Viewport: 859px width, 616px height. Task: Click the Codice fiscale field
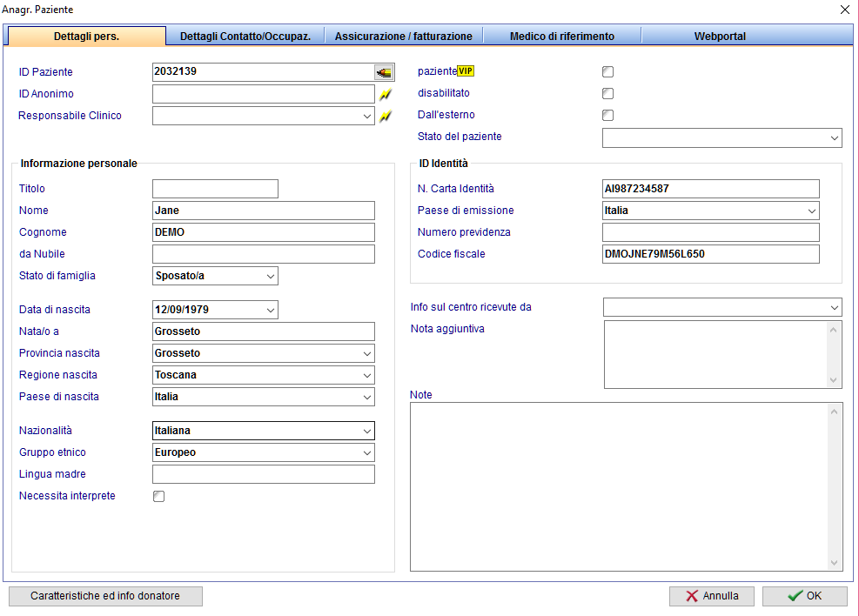click(710, 254)
